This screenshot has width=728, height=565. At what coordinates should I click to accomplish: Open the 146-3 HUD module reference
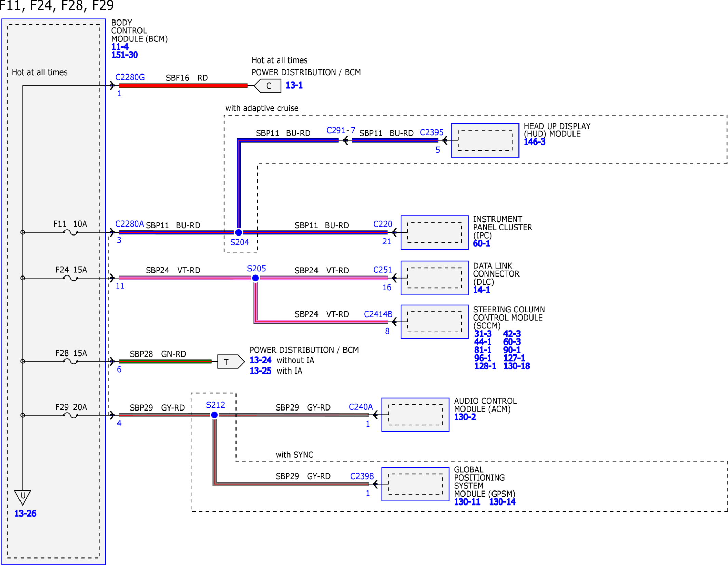tap(535, 142)
